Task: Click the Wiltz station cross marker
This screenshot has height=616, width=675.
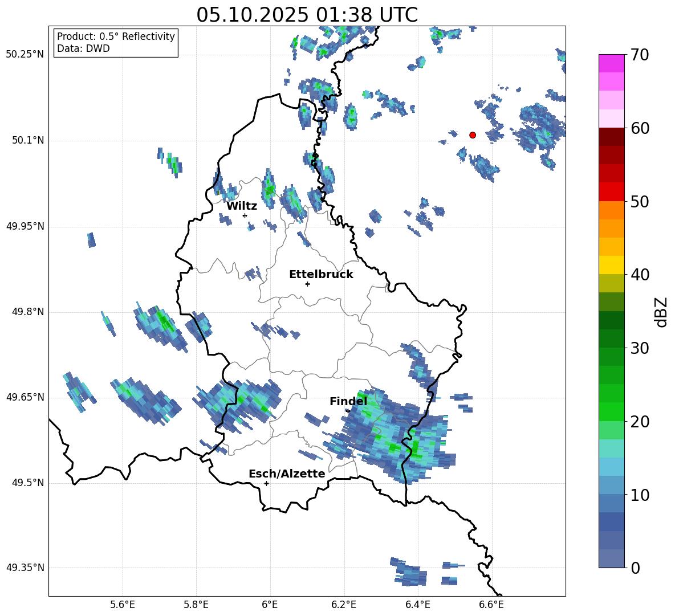Action: pyautogui.click(x=245, y=215)
